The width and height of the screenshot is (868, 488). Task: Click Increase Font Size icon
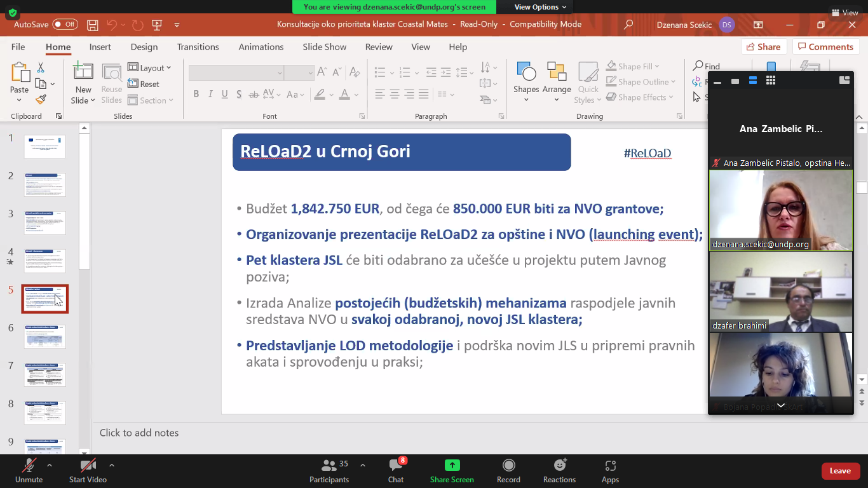[322, 72]
